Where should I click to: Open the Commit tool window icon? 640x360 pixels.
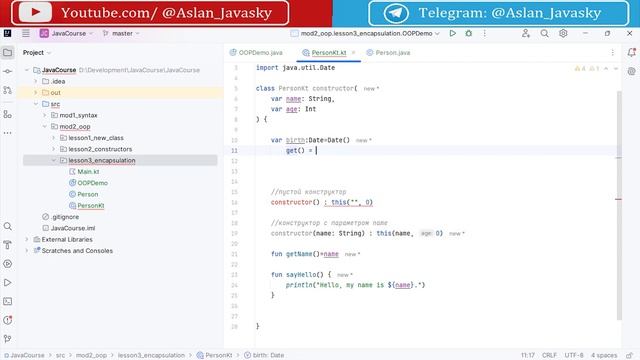tap(8, 71)
